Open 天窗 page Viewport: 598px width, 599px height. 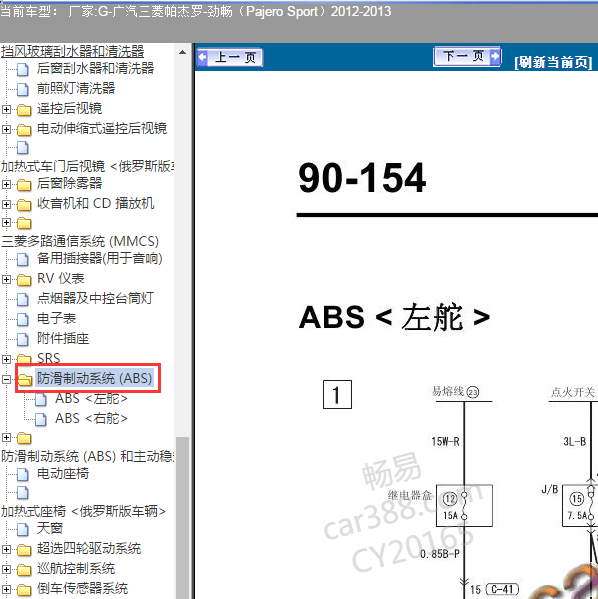click(x=50, y=528)
